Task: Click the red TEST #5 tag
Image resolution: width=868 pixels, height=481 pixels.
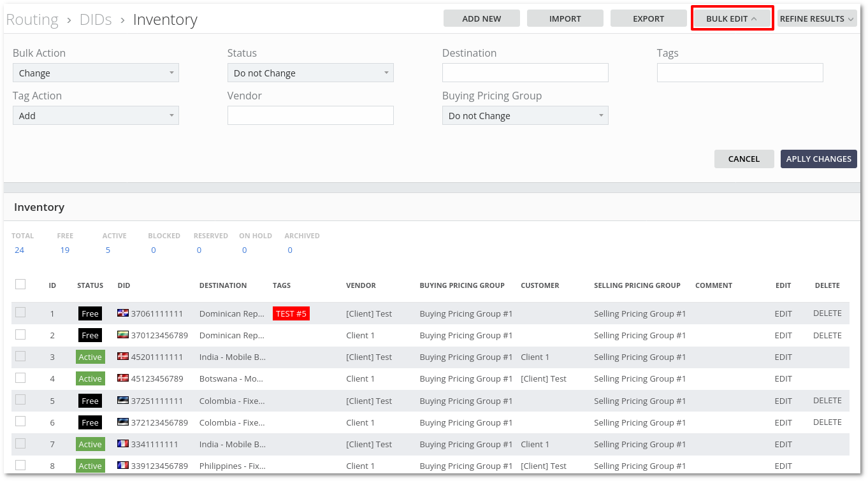Action: pos(291,313)
